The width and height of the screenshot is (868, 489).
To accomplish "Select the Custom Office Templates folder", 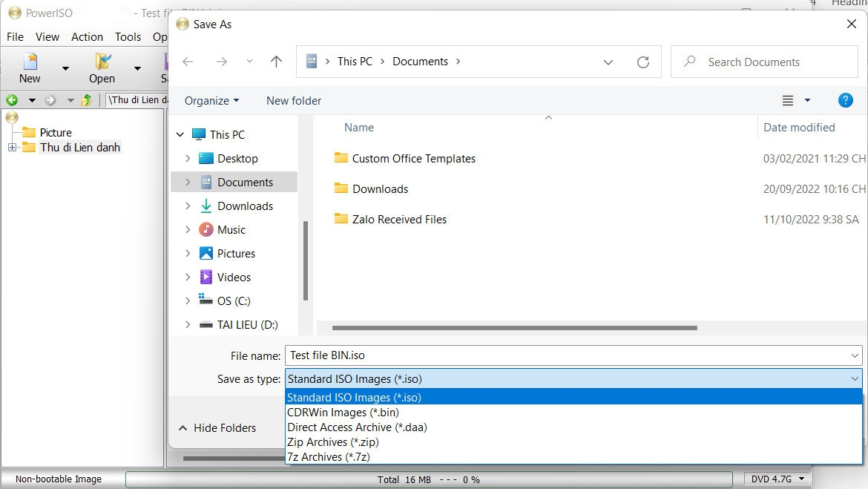I will pyautogui.click(x=413, y=158).
